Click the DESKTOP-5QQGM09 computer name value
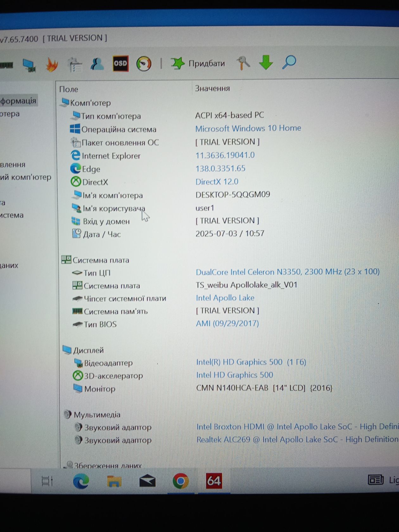399x532 pixels. click(x=233, y=194)
